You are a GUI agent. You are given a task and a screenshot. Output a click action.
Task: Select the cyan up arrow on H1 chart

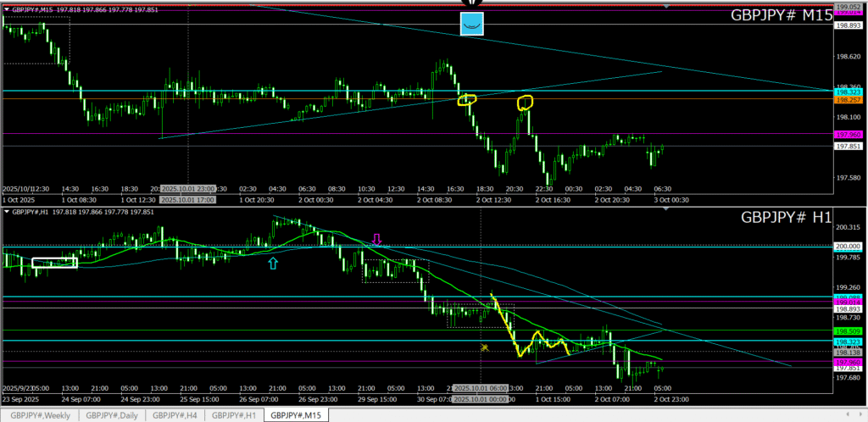(272, 264)
